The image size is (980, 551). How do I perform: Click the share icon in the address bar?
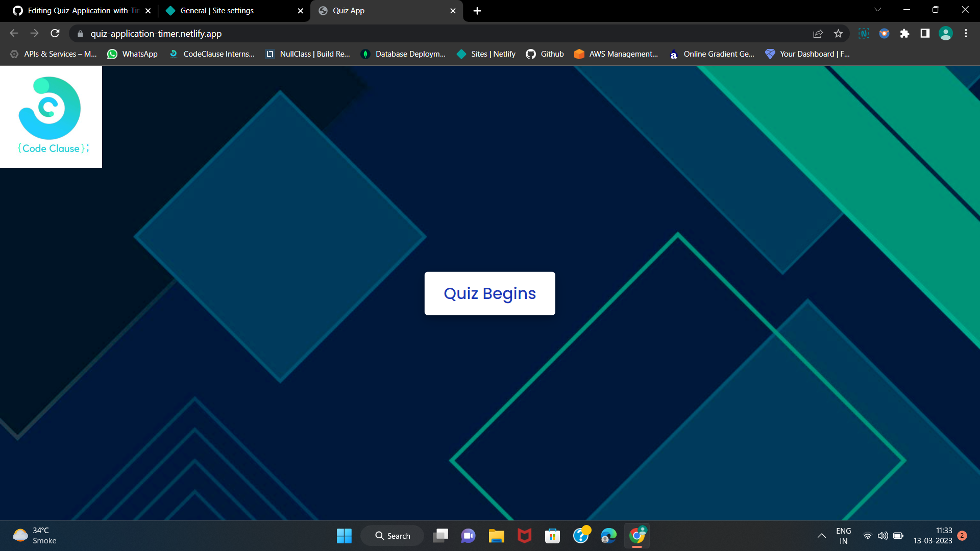tap(818, 33)
